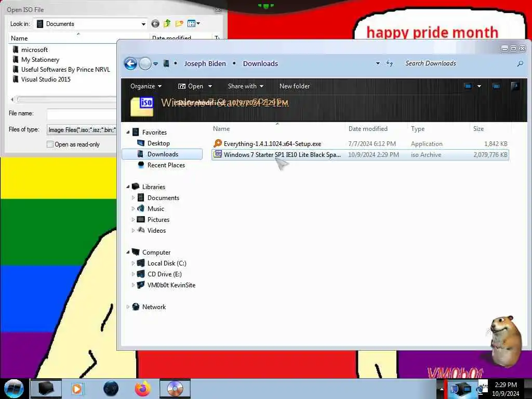Expand the Open button dropdown arrow

pos(210,86)
